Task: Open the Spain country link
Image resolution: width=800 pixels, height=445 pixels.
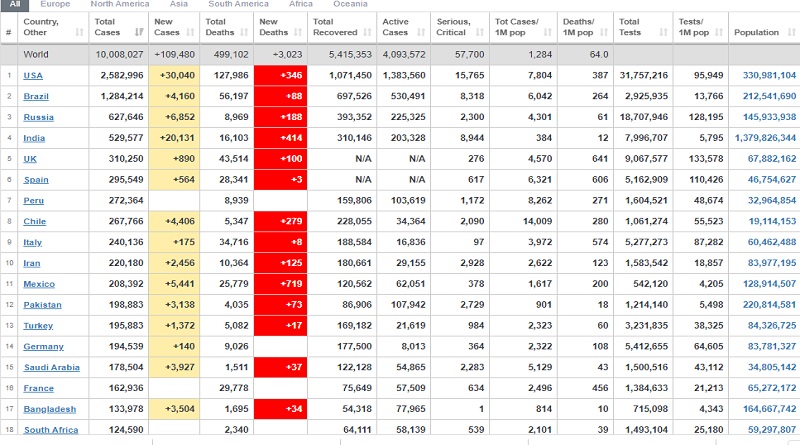Action: (36, 180)
